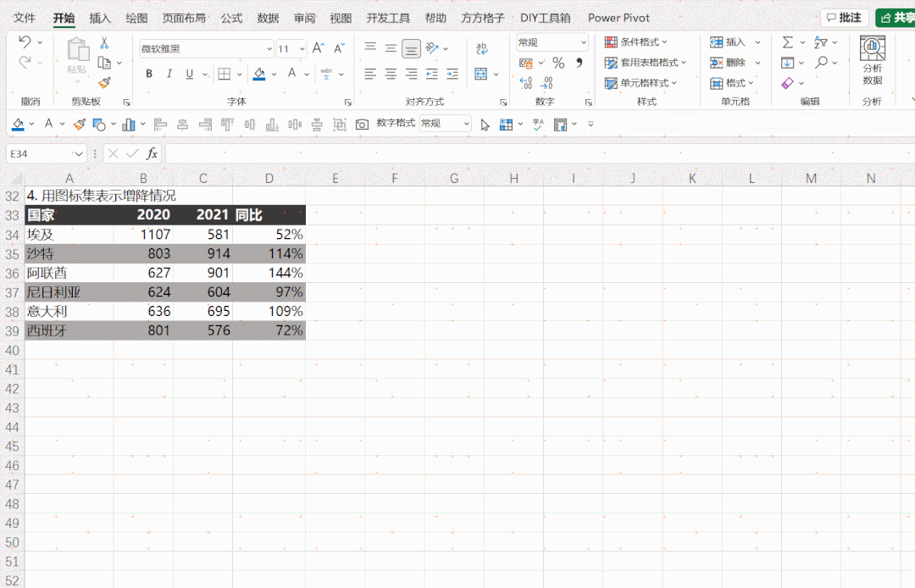Expand the AutoSum dropdown arrow

802,42
